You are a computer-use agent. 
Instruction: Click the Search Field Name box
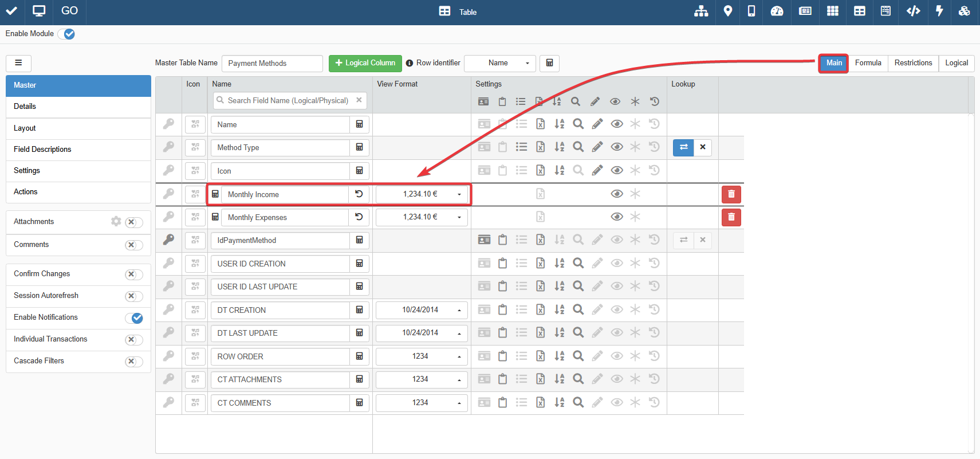point(290,100)
